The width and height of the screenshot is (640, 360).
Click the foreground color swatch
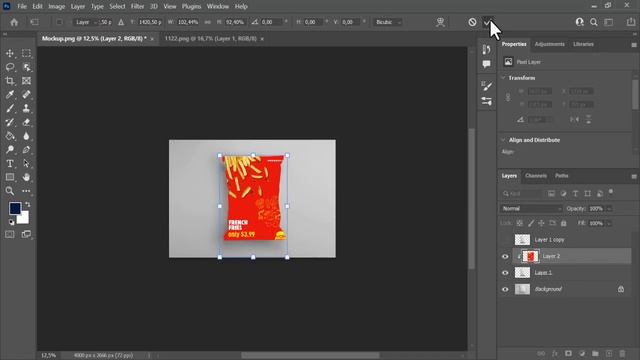click(x=15, y=209)
